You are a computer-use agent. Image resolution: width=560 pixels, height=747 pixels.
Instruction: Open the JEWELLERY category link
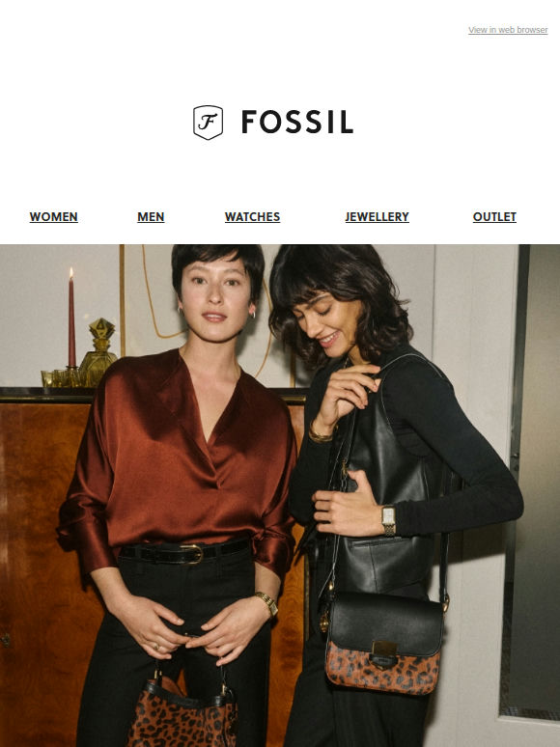click(377, 217)
